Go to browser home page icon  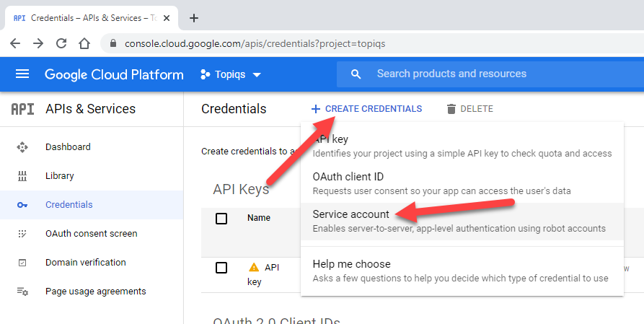click(x=84, y=43)
